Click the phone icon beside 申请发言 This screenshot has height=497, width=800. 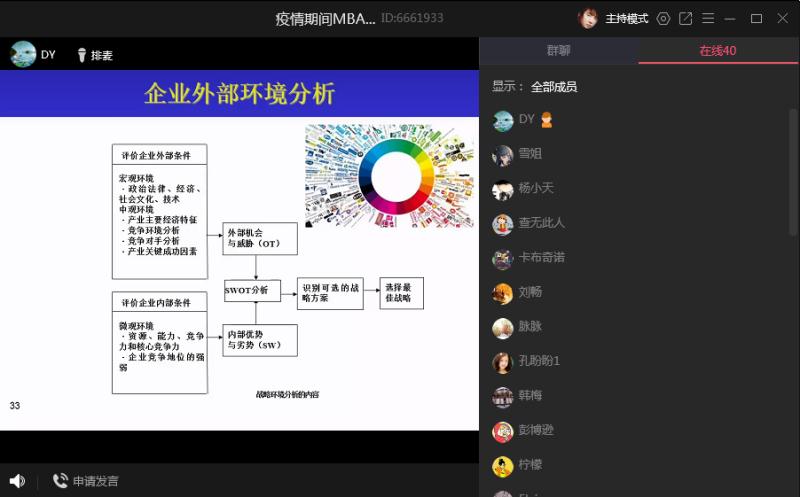60,481
